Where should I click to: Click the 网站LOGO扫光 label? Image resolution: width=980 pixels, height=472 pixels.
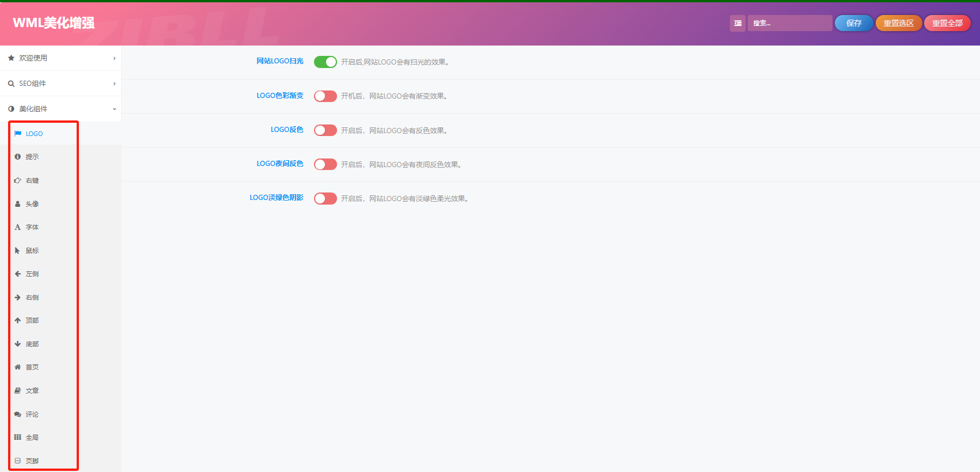280,61
